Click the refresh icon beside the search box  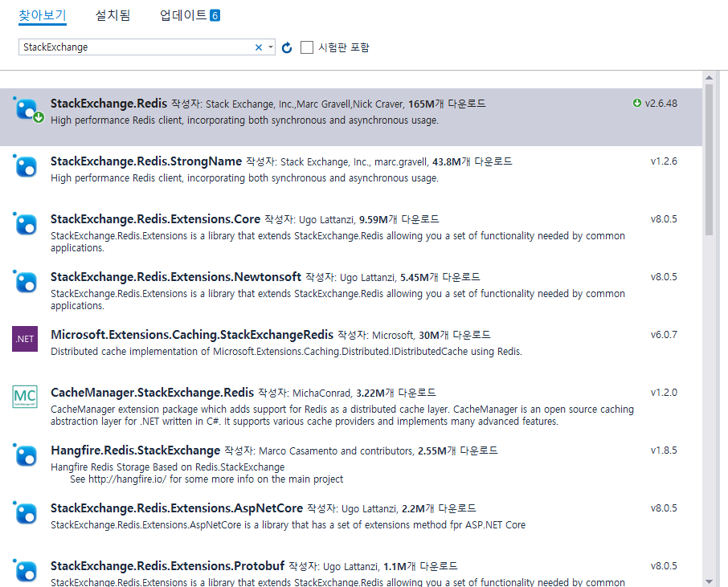[287, 47]
